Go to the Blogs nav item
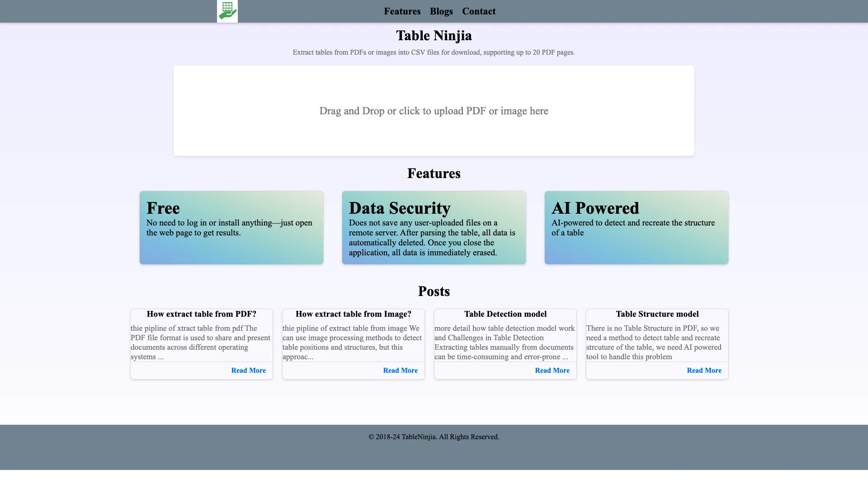This screenshot has height=488, width=868. (x=441, y=11)
